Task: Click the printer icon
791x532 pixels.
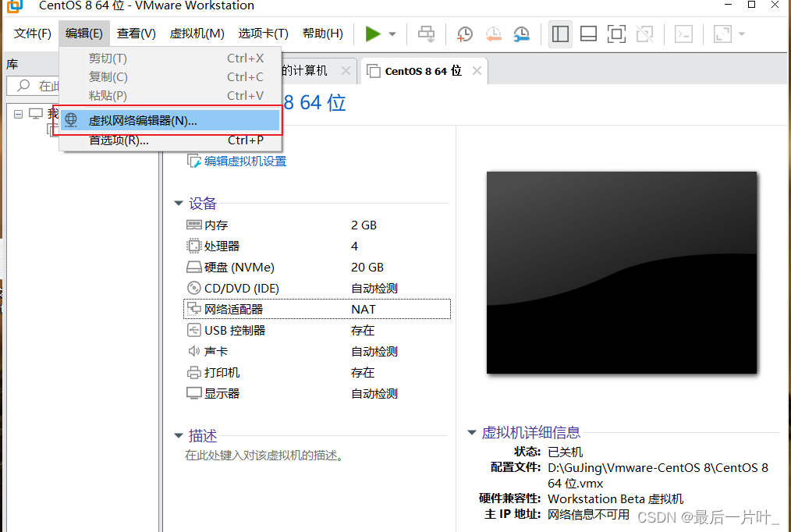Action: [x=193, y=373]
